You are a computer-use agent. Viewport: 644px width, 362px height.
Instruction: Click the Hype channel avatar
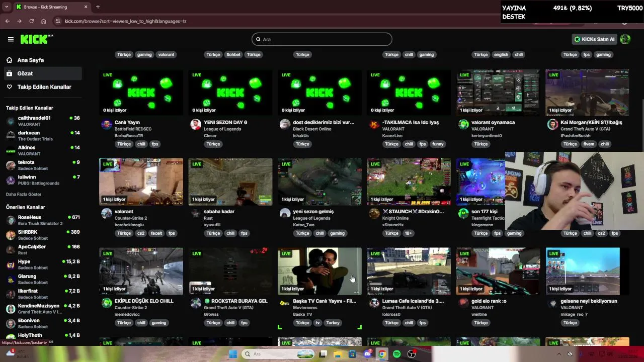click(x=11, y=264)
